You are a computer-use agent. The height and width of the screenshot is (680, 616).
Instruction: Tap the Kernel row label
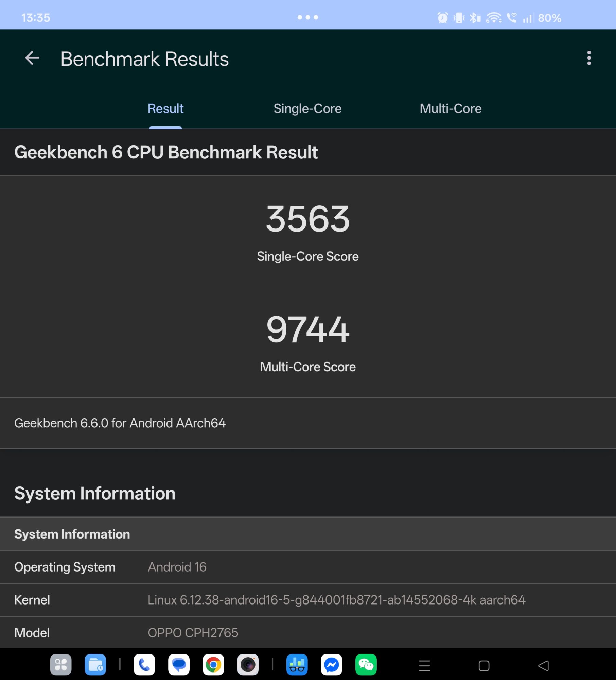tap(32, 600)
